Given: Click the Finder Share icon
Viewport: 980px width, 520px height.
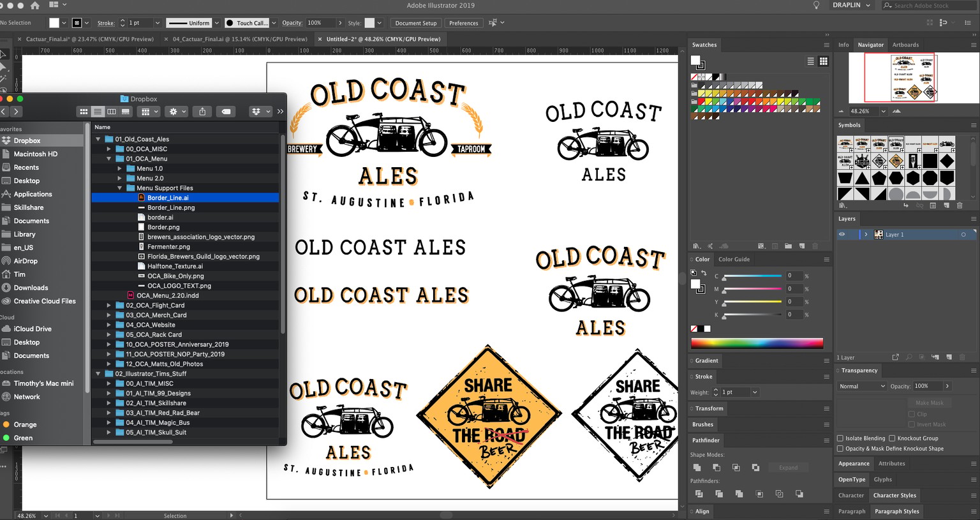Looking at the screenshot, I should (202, 112).
